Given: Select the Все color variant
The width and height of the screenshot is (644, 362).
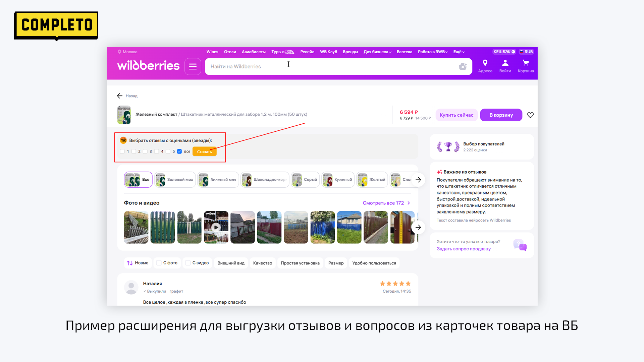Looking at the screenshot, I should coord(138,180).
